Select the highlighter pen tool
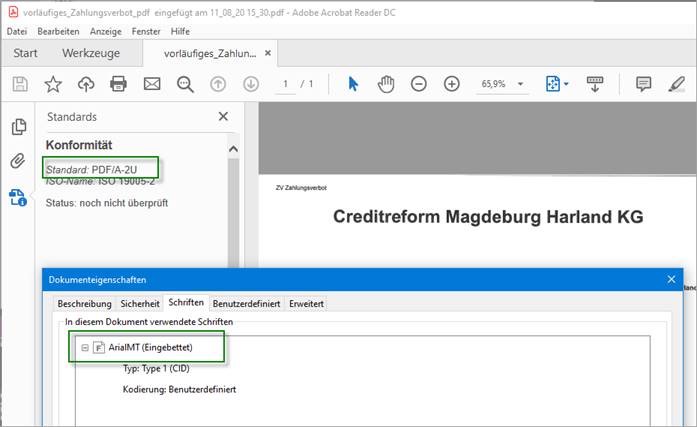 pos(677,84)
